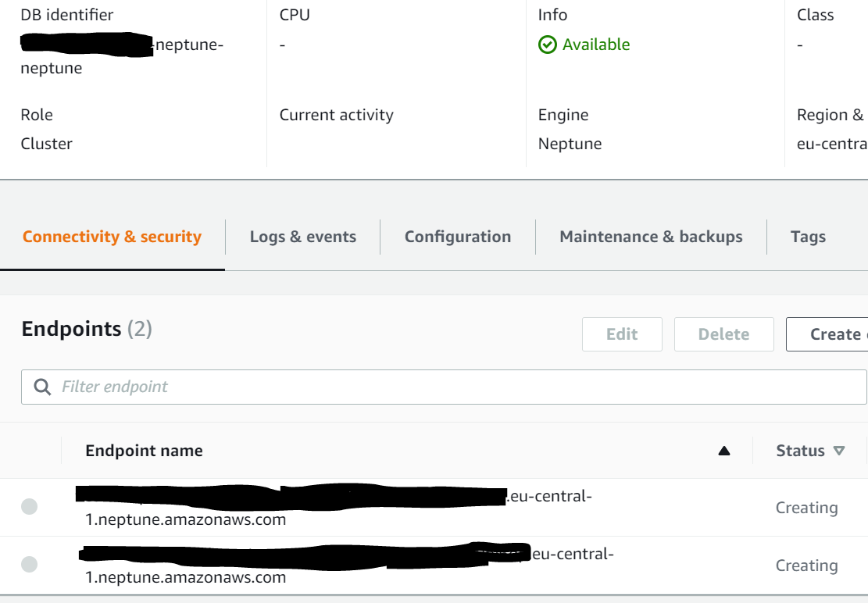868x603 pixels.
Task: Select the first endpoint's radio button
Action: [29, 507]
